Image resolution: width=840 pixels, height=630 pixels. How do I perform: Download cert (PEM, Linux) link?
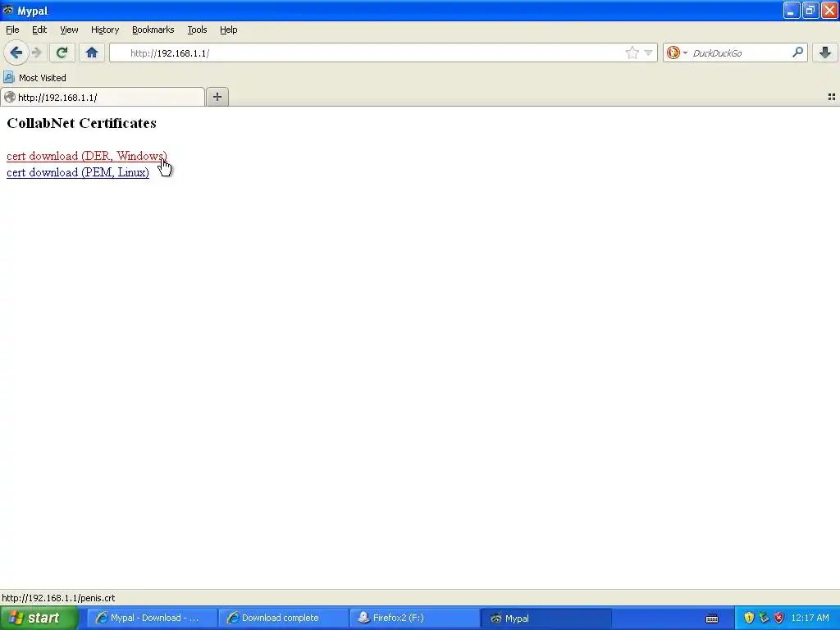click(x=78, y=172)
